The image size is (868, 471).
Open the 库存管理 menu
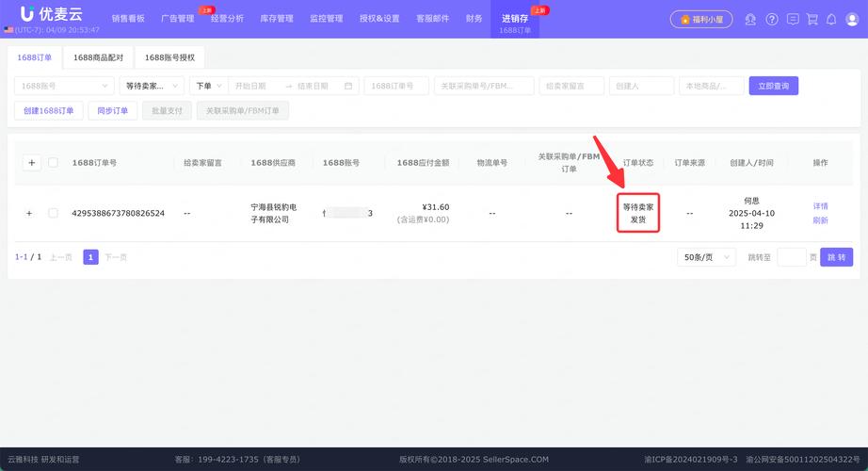coord(276,19)
